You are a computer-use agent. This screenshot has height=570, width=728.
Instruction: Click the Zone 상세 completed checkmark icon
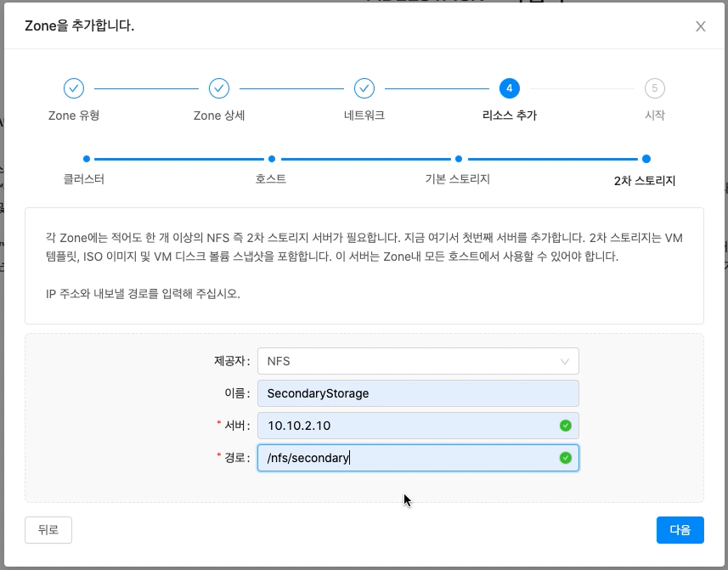[218, 88]
